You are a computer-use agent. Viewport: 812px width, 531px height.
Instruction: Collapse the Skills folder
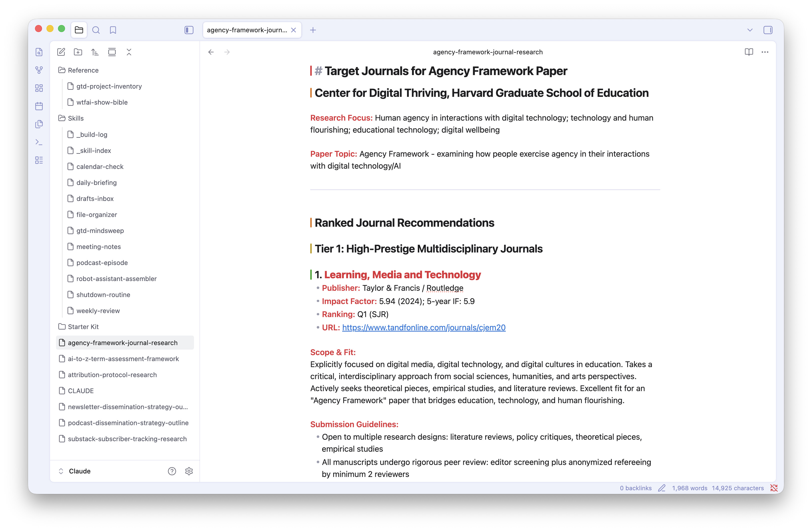pyautogui.click(x=75, y=118)
